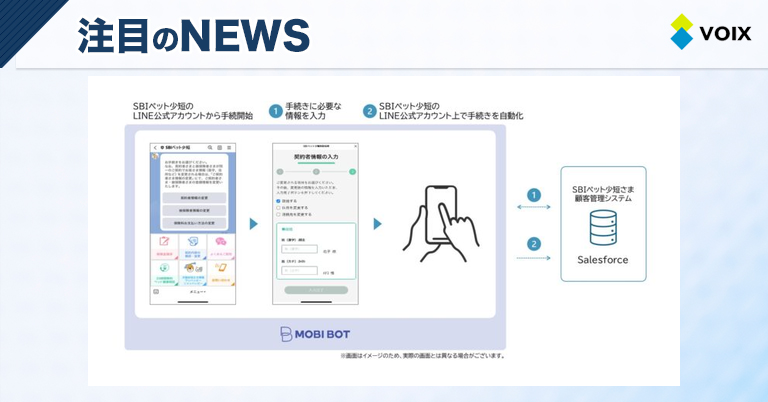Click the 契約者情報の入力 form title
The image size is (768, 402).
click(x=316, y=157)
